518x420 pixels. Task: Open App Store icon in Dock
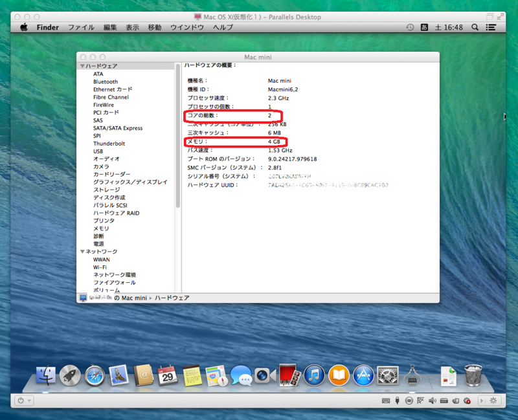[x=363, y=375]
